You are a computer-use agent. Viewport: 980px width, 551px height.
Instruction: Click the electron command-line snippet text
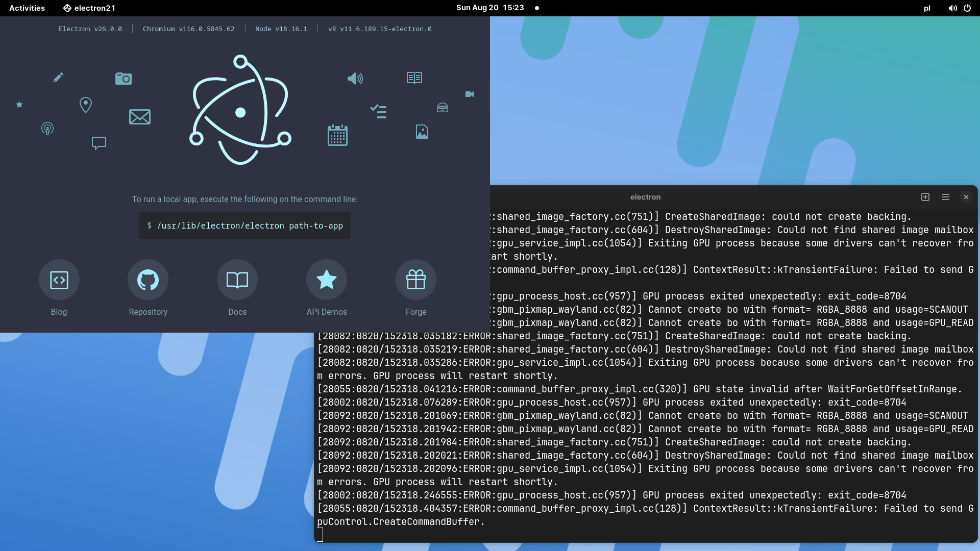[x=244, y=226]
